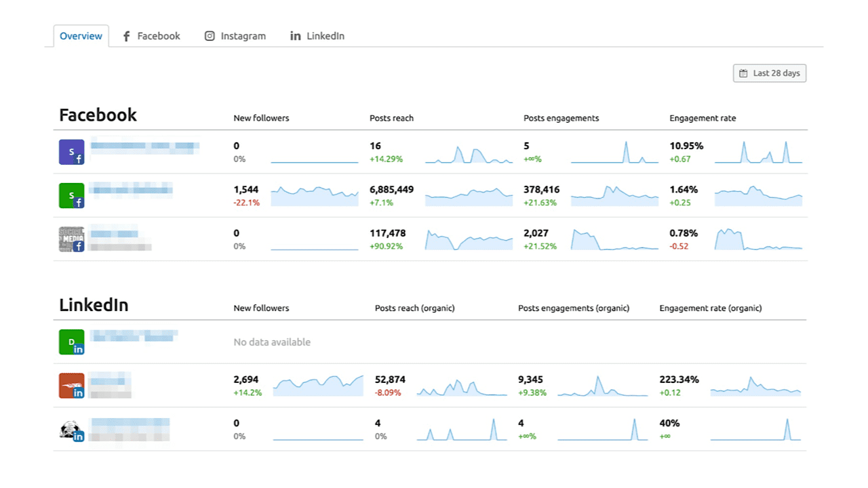Screen dimensions: 868x488
Task: Click the New followers column header
Action: click(x=261, y=118)
